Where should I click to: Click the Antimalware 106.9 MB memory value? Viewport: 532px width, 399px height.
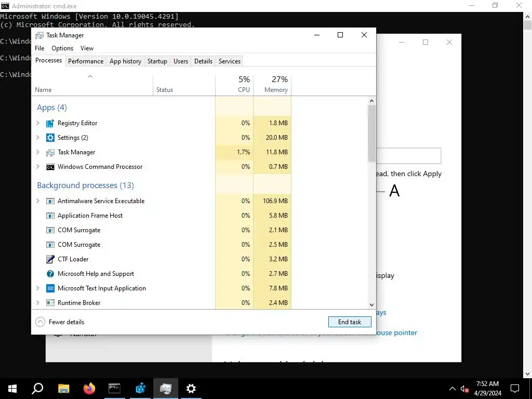275,201
